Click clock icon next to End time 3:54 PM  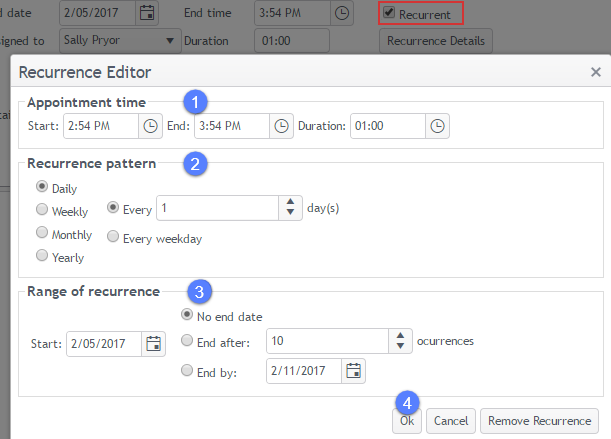(x=342, y=13)
